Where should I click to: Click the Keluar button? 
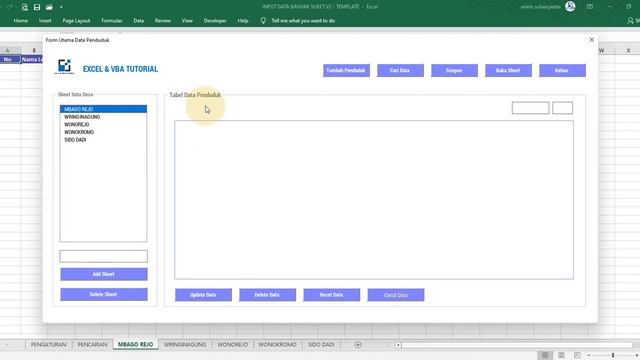tap(562, 70)
